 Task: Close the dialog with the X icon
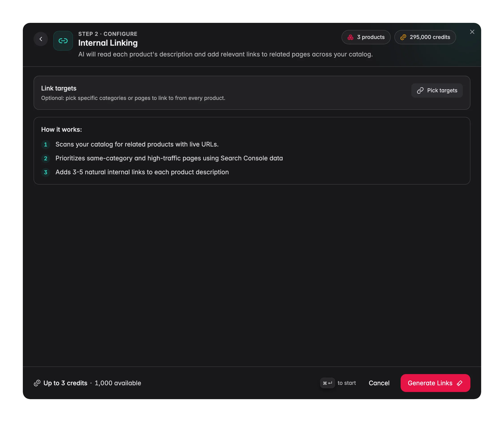point(472,32)
